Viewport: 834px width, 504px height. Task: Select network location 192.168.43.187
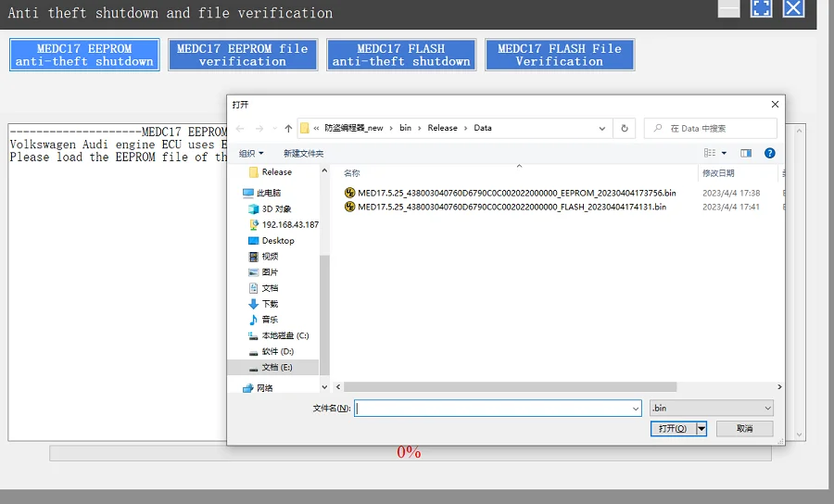pos(290,225)
